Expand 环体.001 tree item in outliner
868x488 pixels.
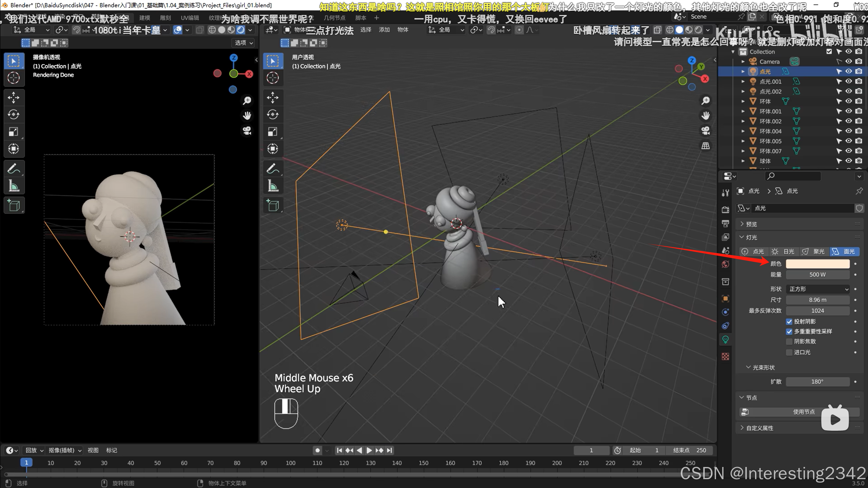pos(743,111)
